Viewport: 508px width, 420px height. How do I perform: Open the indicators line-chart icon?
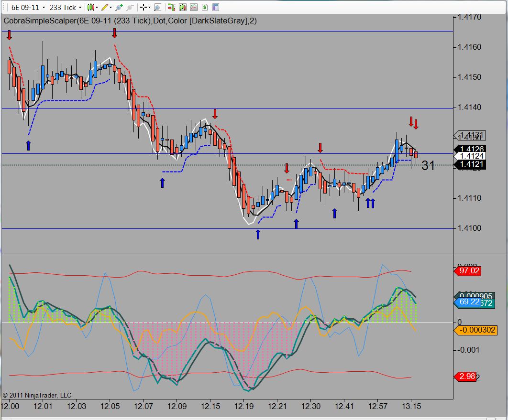[193, 7]
